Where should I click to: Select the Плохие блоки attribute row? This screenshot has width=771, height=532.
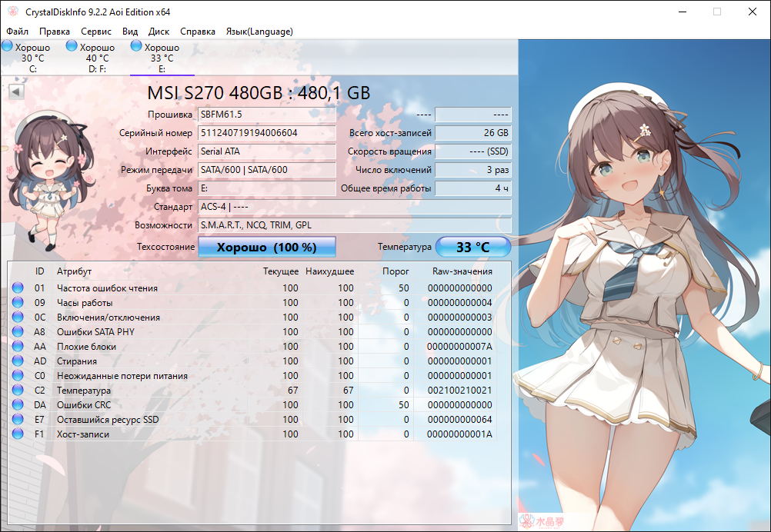coord(252,346)
